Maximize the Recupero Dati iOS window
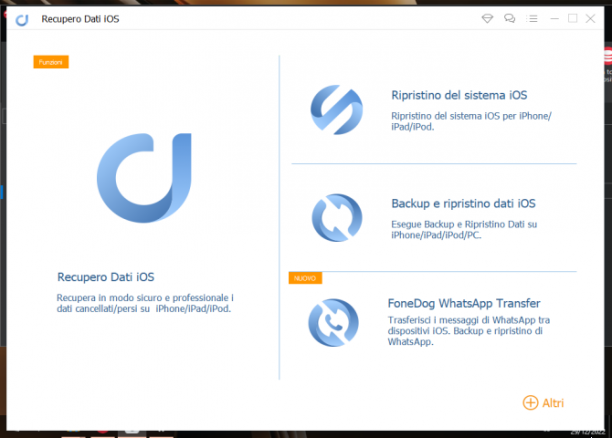612x438 pixels. (x=573, y=18)
